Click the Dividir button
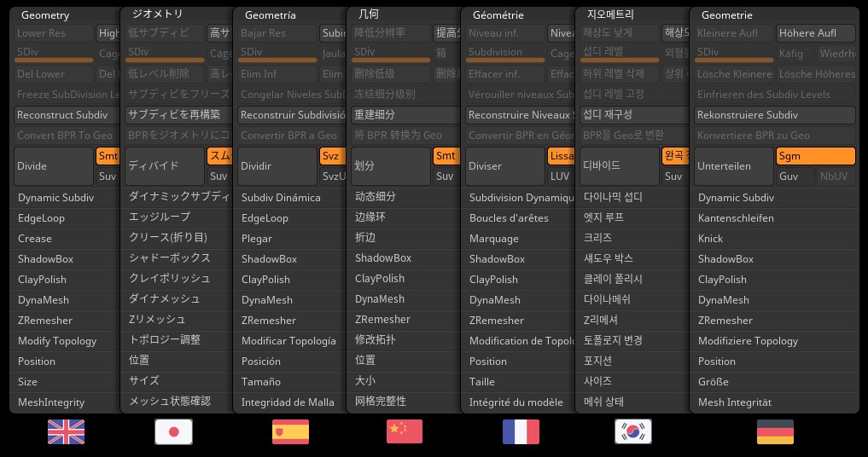 [277, 166]
